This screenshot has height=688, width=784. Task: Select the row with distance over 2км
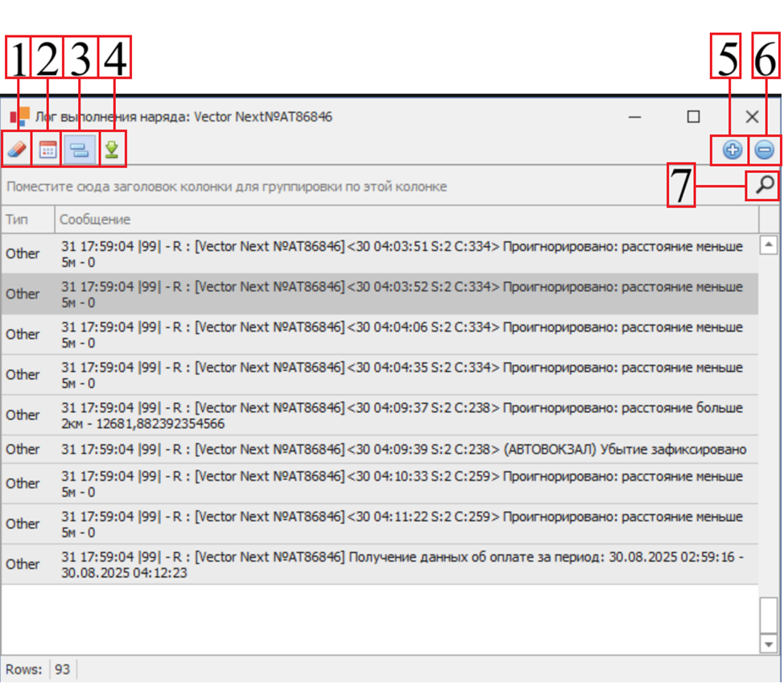point(402,414)
